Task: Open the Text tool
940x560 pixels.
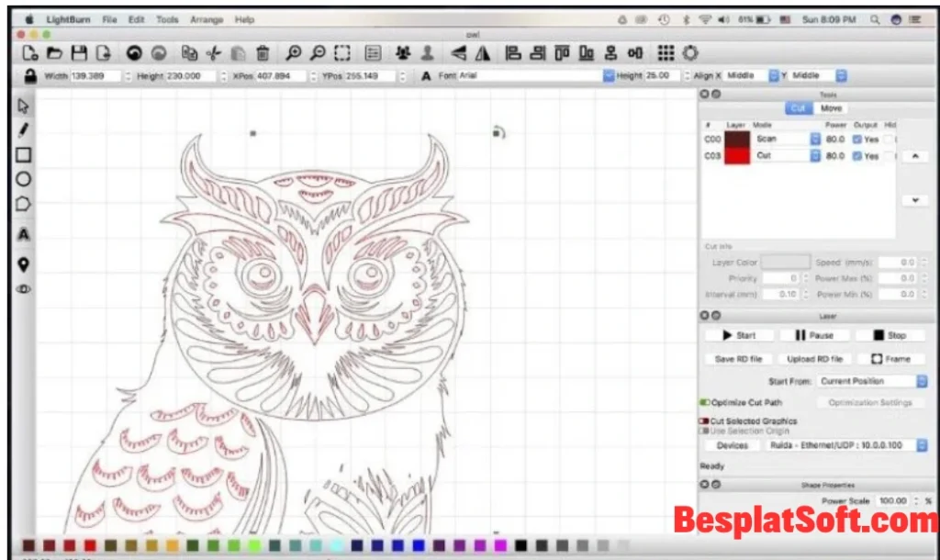Action: click(x=24, y=234)
